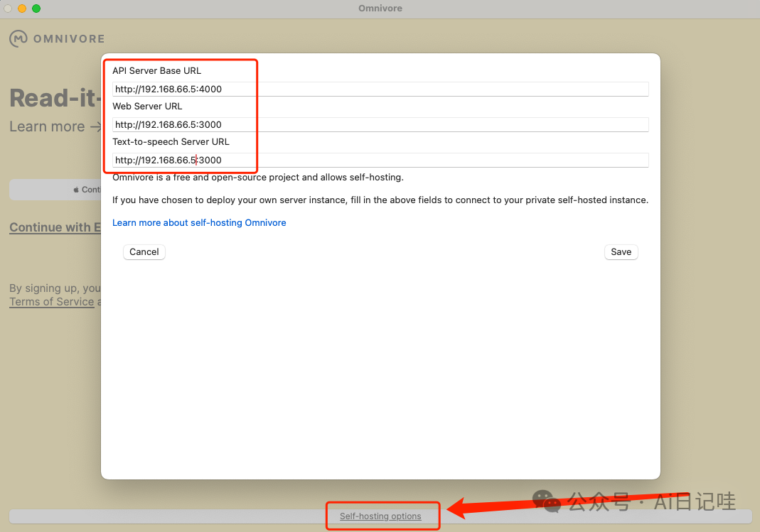This screenshot has width=760, height=532.
Task: Click the Text-to-speech Server URL field
Action: 380,161
